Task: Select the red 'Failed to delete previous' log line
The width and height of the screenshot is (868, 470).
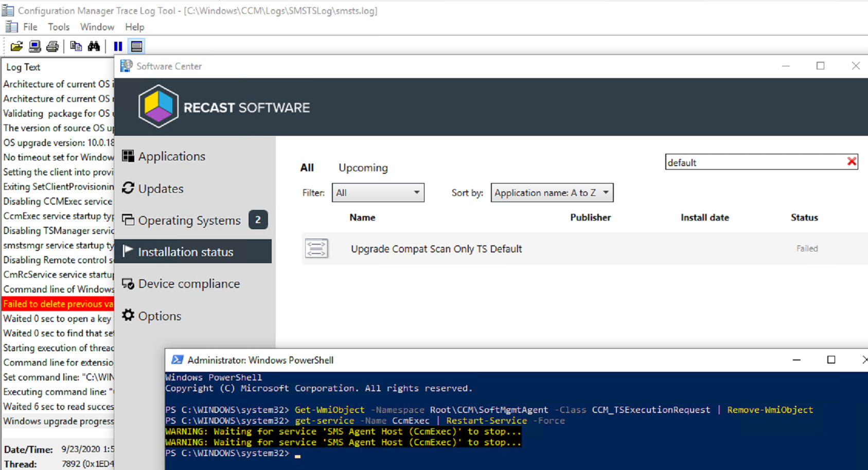Action: 58,304
